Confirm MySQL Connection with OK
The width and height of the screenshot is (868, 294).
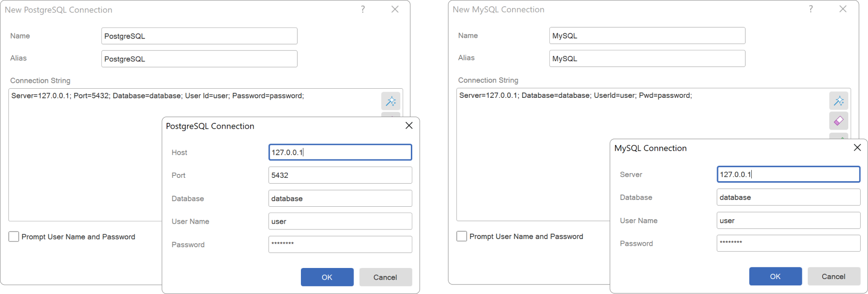point(775,276)
